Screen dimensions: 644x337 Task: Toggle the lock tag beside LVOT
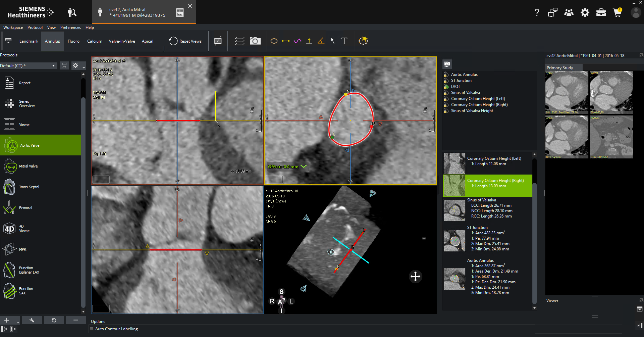click(x=446, y=87)
